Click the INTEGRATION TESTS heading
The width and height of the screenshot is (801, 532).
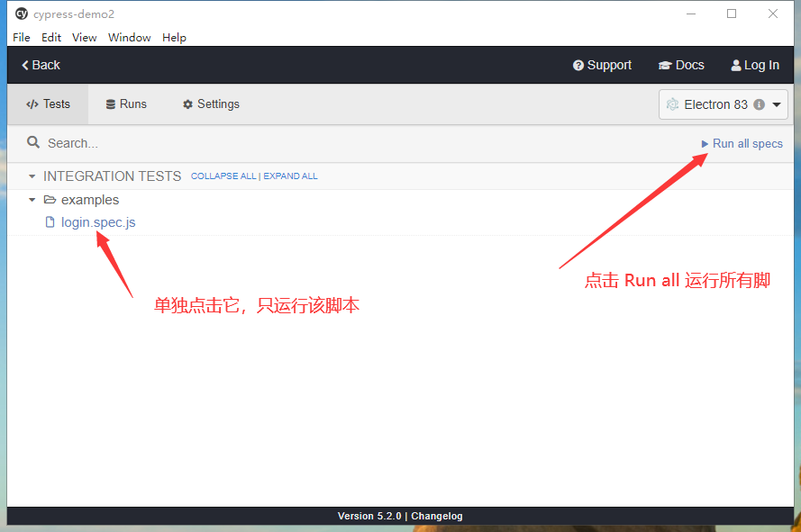coord(112,176)
